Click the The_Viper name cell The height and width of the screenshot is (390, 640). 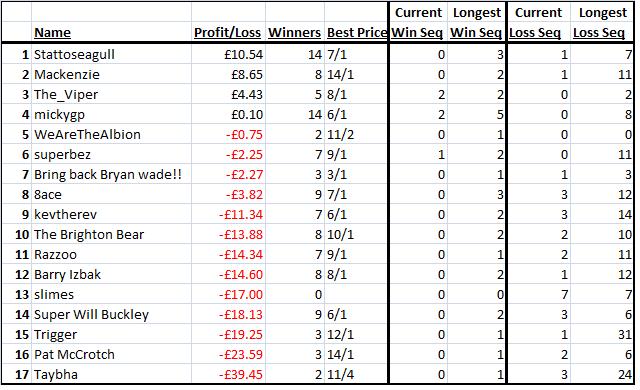click(66, 95)
